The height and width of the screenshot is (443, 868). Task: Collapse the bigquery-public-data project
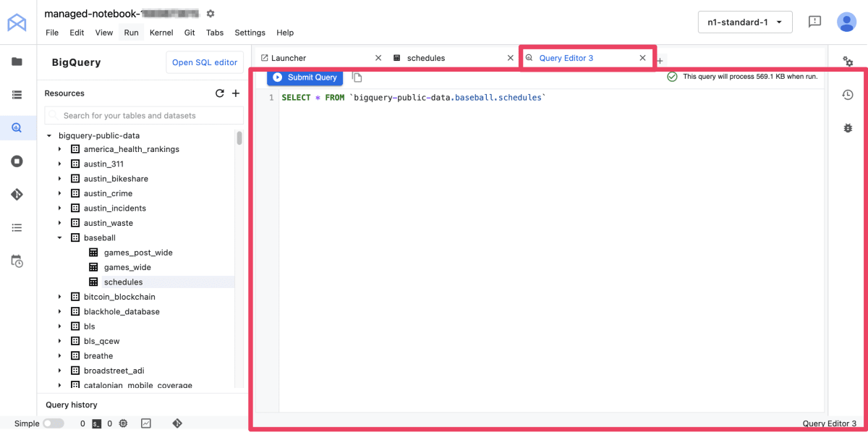pyautogui.click(x=49, y=136)
